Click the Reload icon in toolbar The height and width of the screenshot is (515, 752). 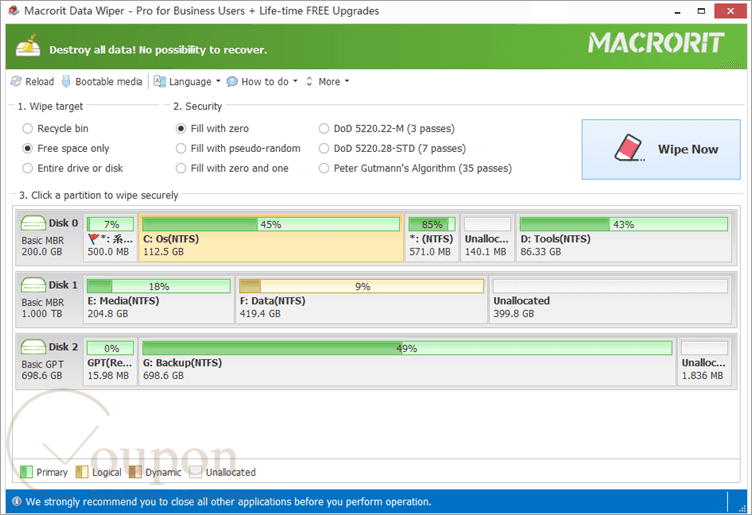point(16,82)
